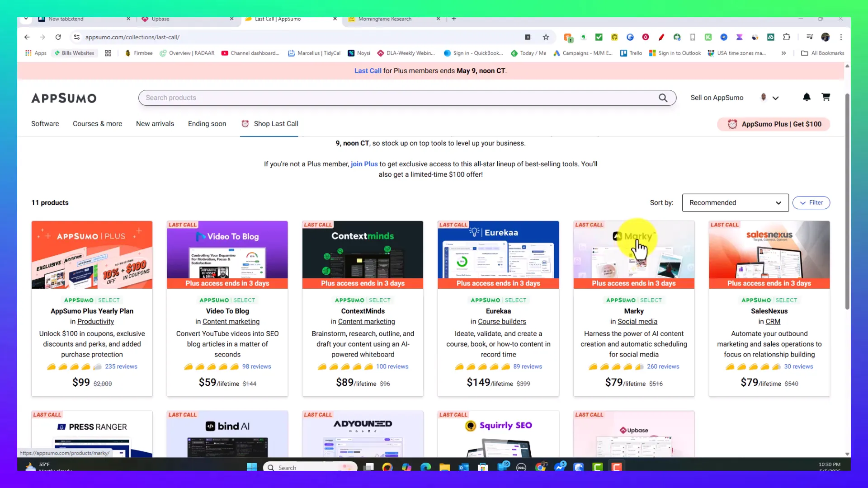This screenshot has height=488, width=868.
Task: Open the AppSumo Plus Yearly Plan thumbnail
Action: click(x=92, y=254)
